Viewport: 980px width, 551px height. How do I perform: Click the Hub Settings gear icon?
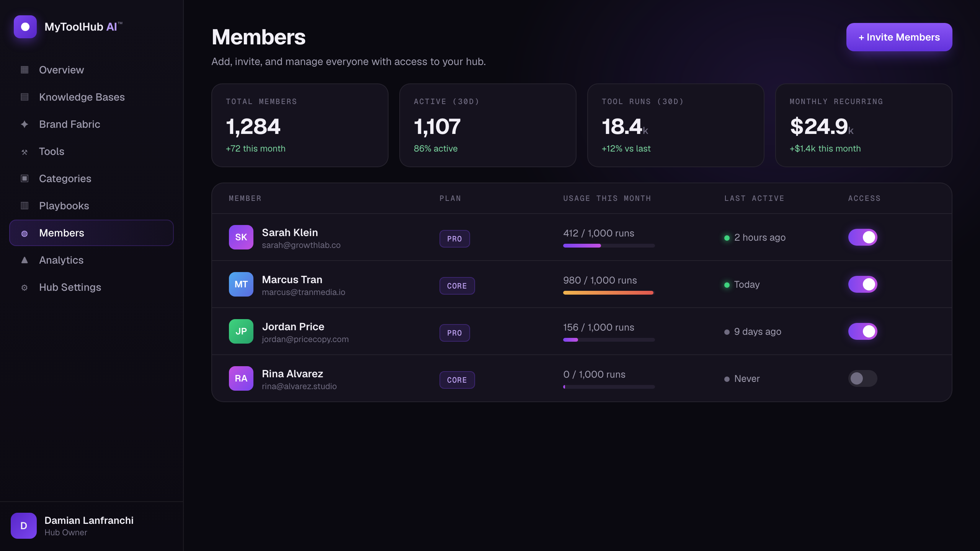24,287
